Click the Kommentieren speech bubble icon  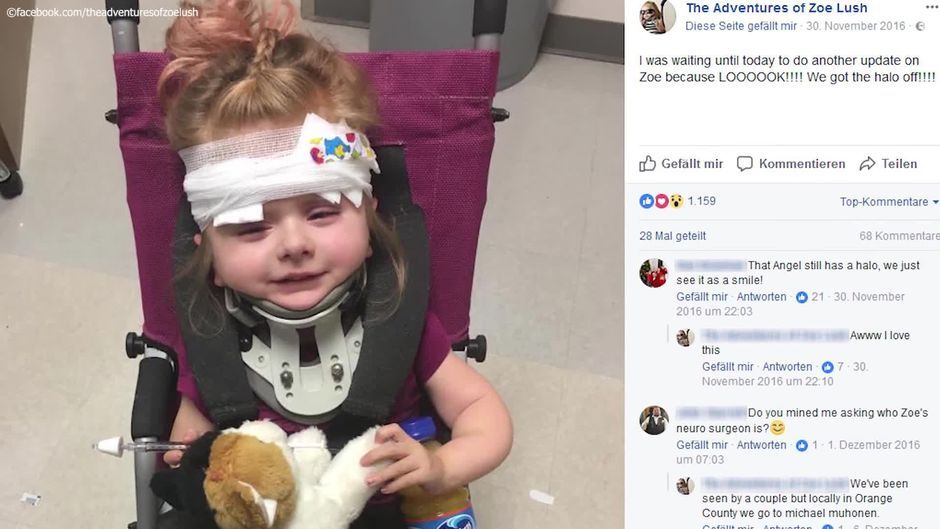pos(745,164)
